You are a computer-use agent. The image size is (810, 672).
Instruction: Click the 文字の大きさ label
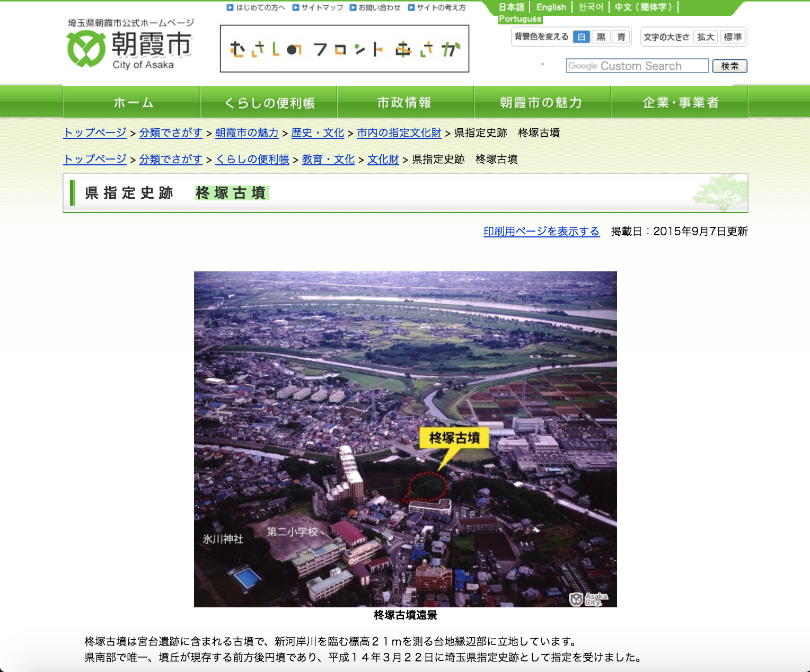[x=666, y=37]
